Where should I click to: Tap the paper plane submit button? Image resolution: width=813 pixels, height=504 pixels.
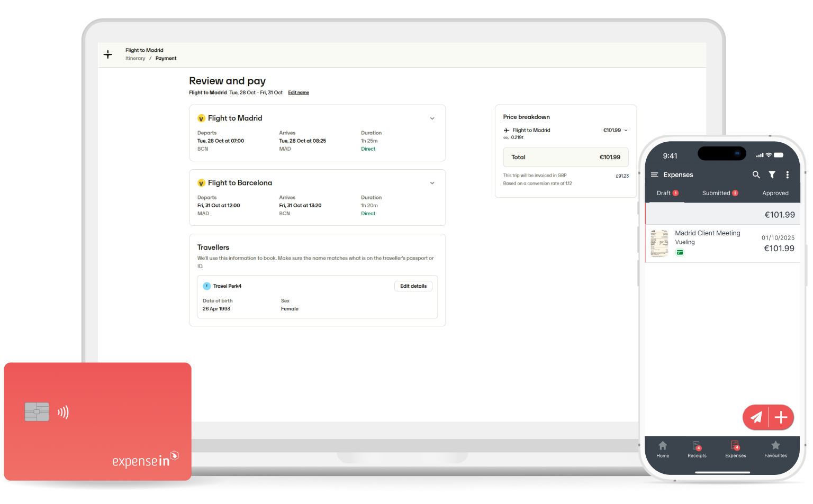[756, 418]
